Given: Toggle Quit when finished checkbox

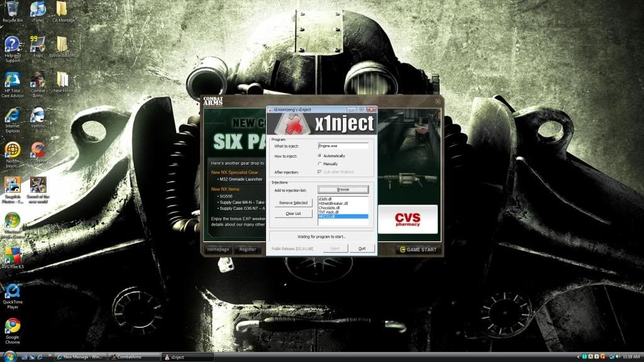Looking at the screenshot, I should tap(319, 172).
